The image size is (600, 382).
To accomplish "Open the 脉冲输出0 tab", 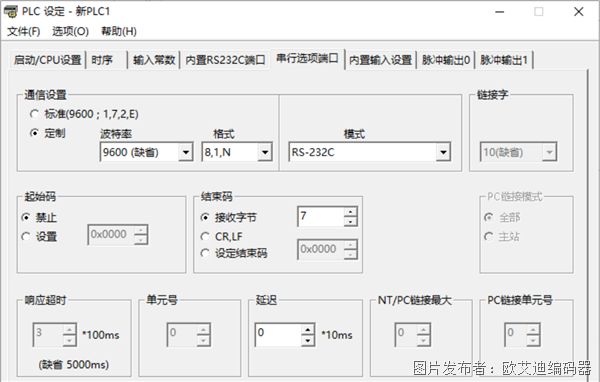I will coord(446,60).
